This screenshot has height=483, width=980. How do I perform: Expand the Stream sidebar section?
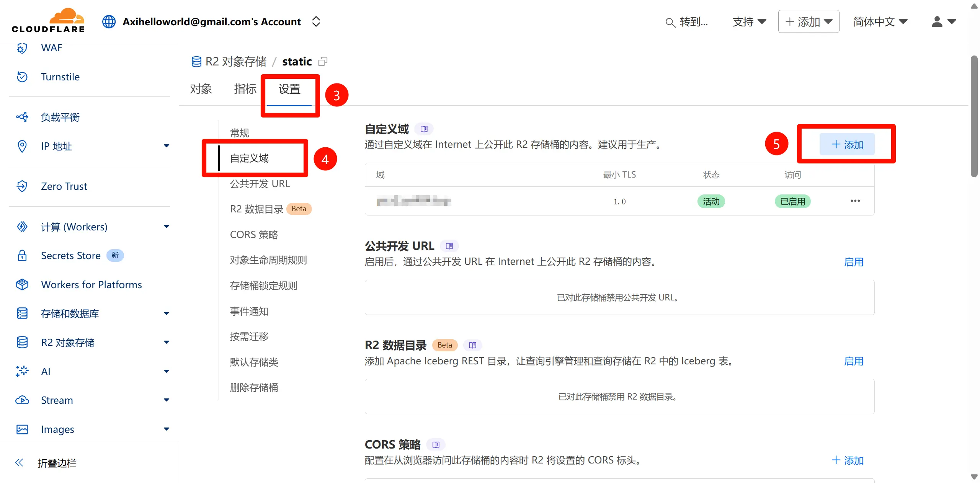(x=167, y=400)
